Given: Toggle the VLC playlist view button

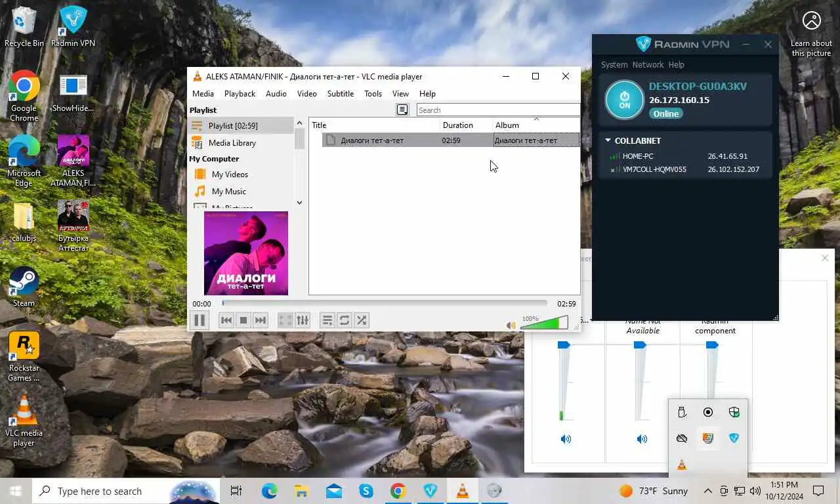Looking at the screenshot, I should pyautogui.click(x=327, y=320).
